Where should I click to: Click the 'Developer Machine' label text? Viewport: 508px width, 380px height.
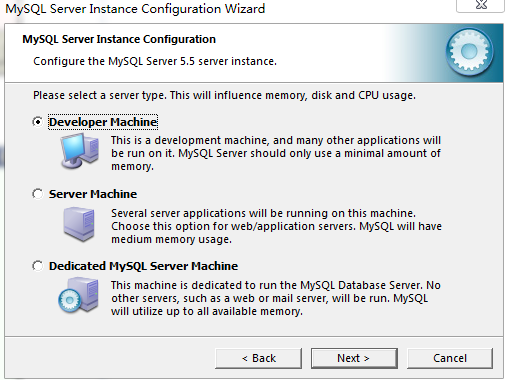103,122
